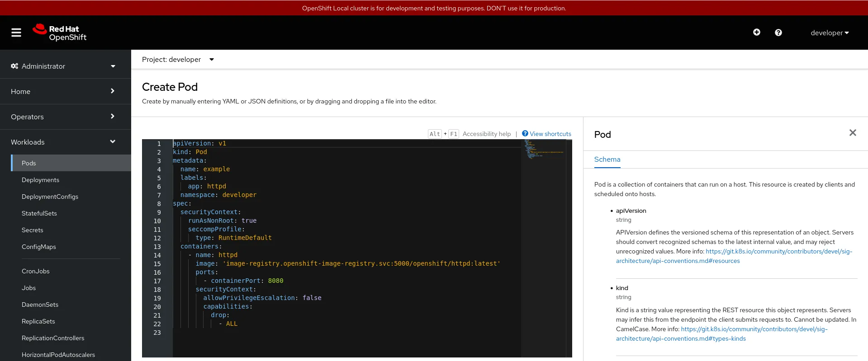Expand the Project developer selector
868x361 pixels.
click(178, 60)
